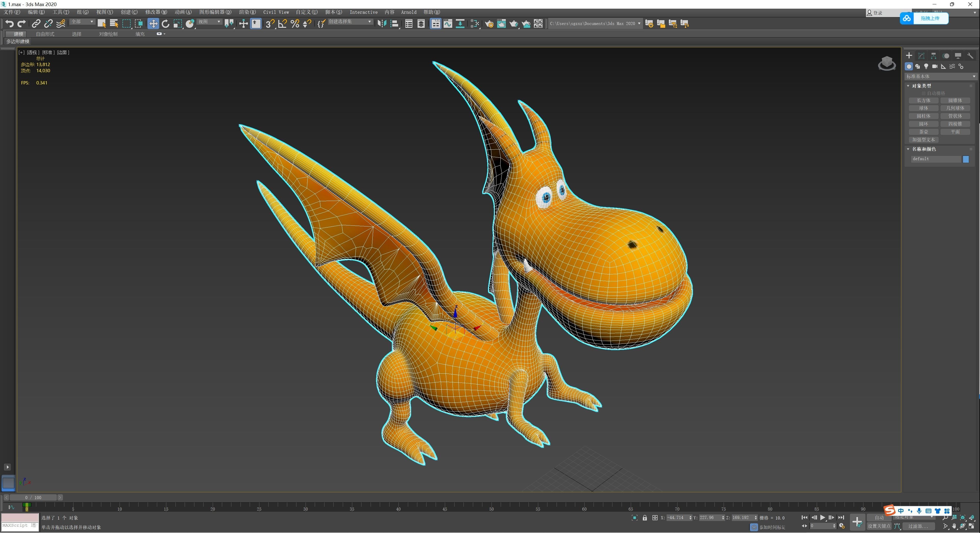980x533 pixels.
Task: Collapse the 名称和颜色 rollout
Action: [922, 149]
